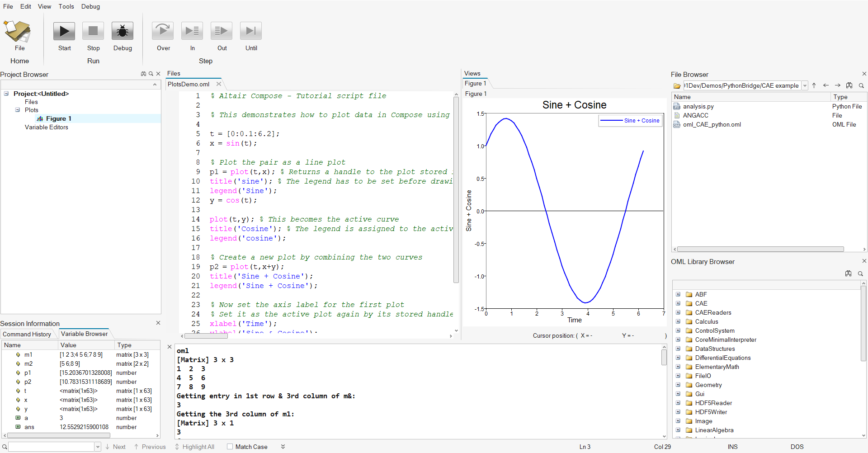868x453 pixels.
Task: Open find in Project Browser
Action: click(151, 73)
